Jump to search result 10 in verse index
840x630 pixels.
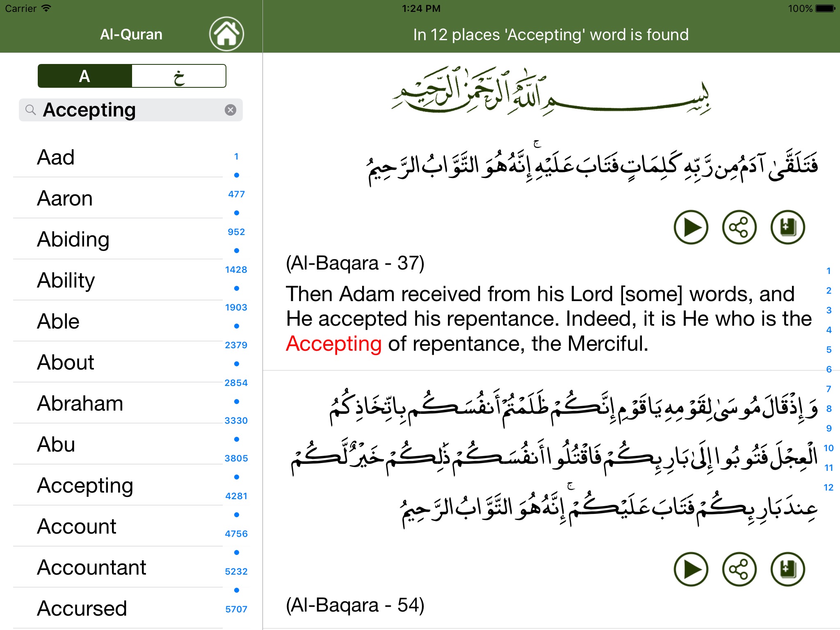(x=829, y=448)
